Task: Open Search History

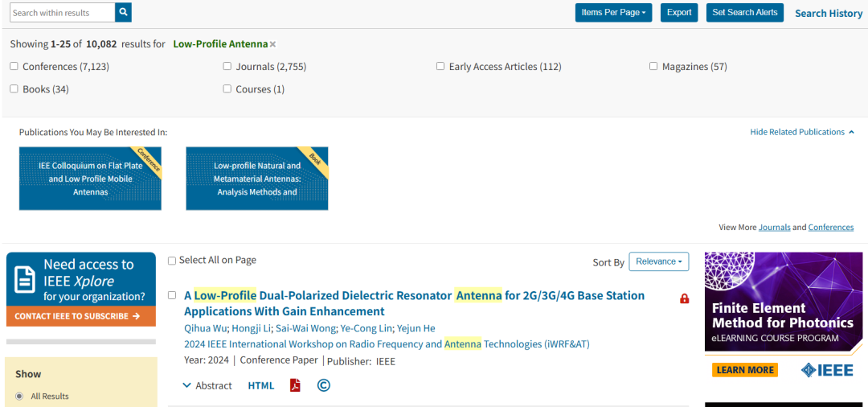Action: coord(829,14)
